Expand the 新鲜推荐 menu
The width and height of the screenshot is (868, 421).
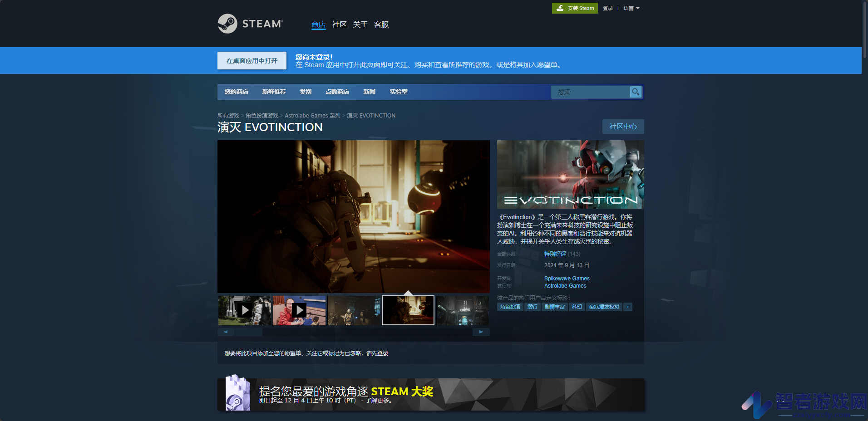point(274,92)
